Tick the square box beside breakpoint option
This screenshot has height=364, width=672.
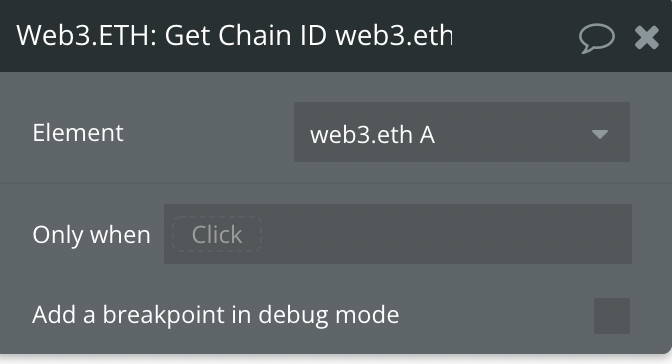[612, 316]
